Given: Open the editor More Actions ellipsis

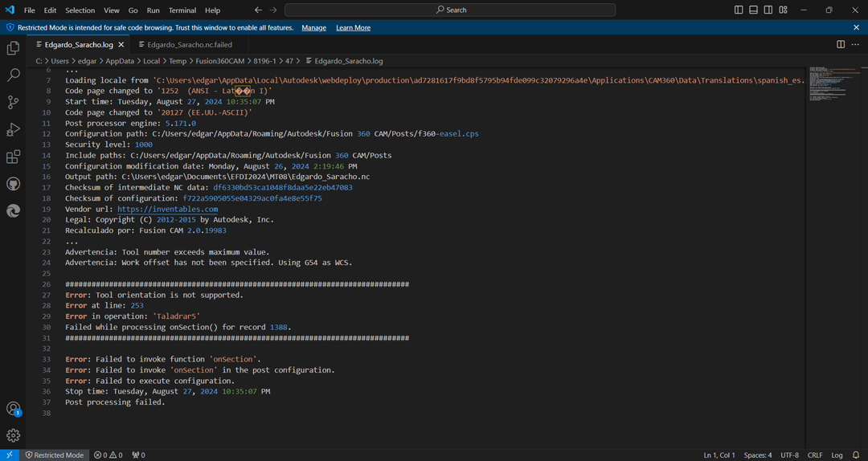Looking at the screenshot, I should pos(856,44).
